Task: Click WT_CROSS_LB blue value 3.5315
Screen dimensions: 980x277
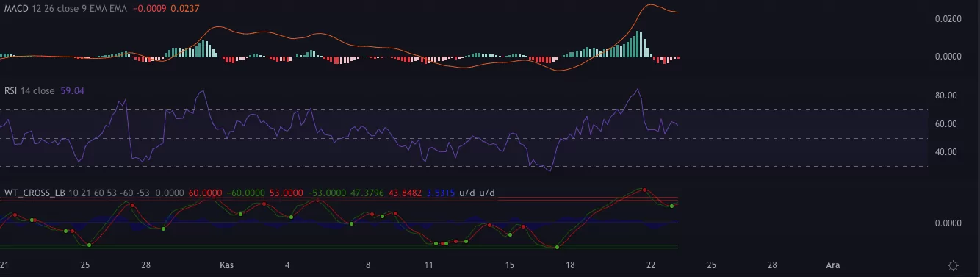Action: pyautogui.click(x=441, y=193)
